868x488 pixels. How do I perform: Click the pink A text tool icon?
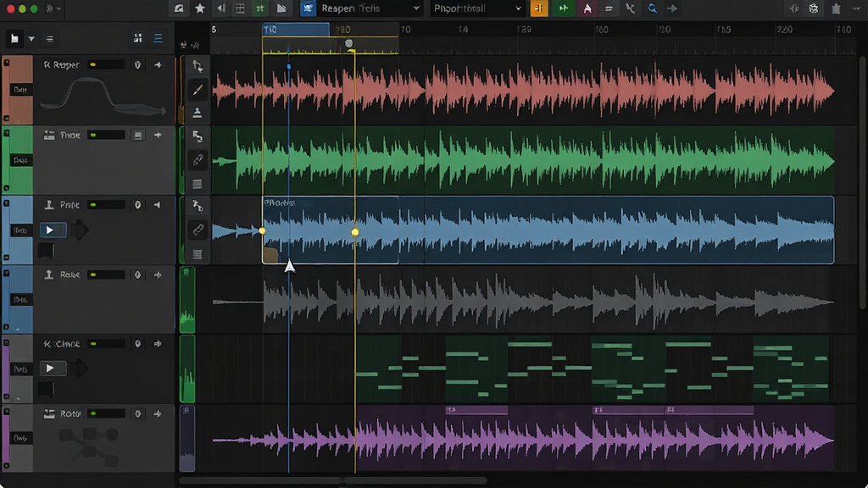[587, 8]
